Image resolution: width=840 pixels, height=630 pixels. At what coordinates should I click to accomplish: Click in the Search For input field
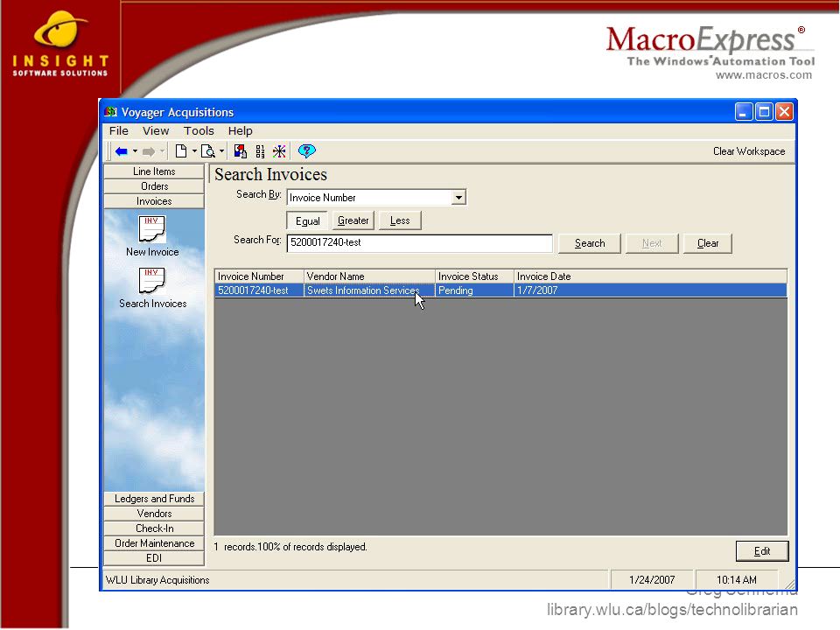click(x=419, y=242)
